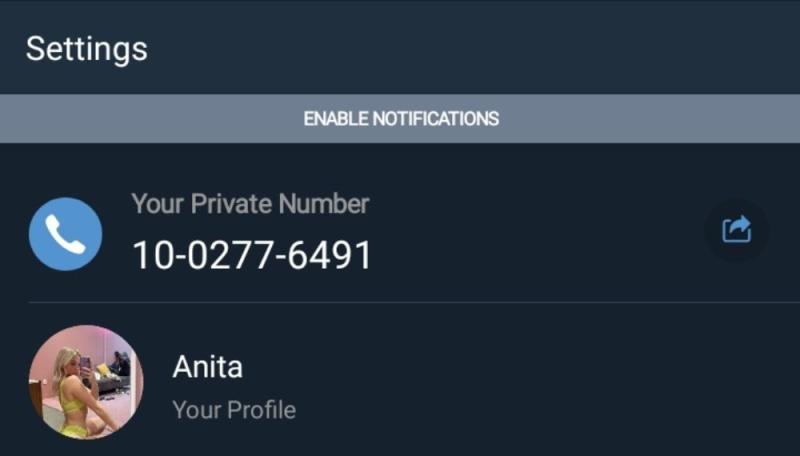Click the dark circle around the share icon

pos(736,230)
